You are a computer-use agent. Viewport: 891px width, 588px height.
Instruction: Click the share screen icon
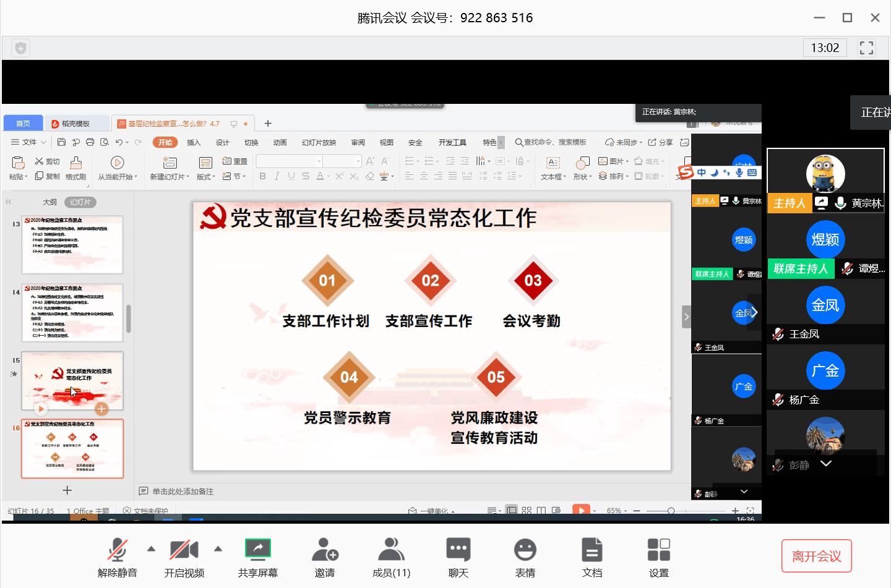[x=258, y=550]
